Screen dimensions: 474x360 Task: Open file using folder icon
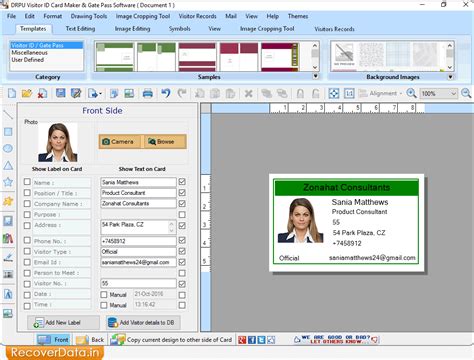27,93
